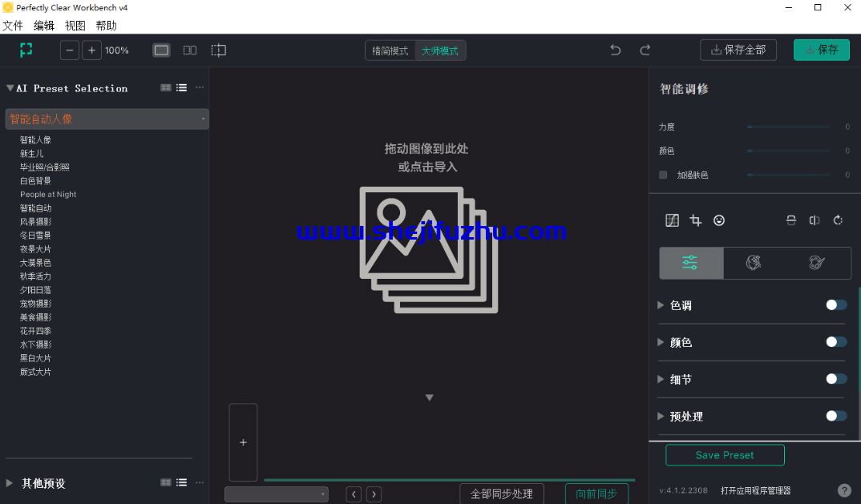Open the 智能自动人像 preset dropdown
Screen dimensions: 861x504
click(x=107, y=119)
